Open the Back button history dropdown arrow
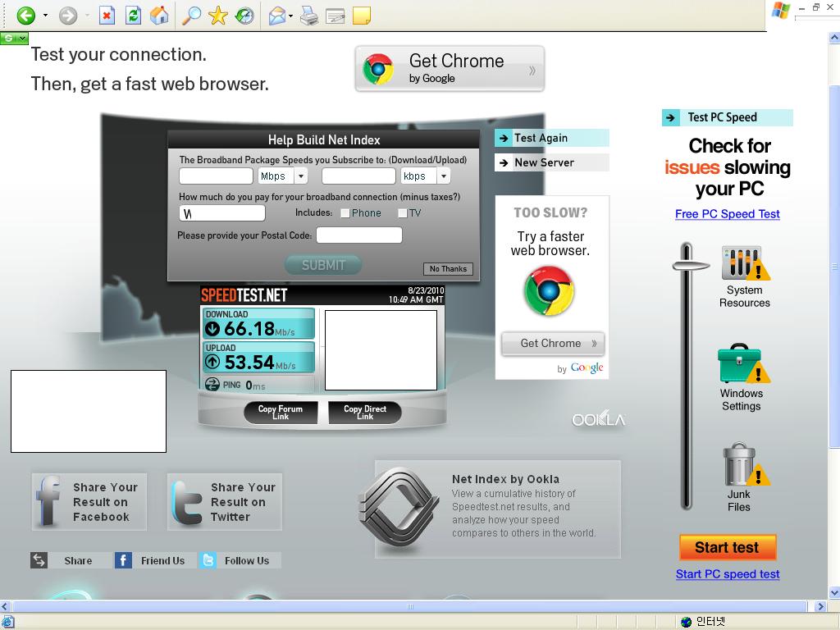840x630 pixels. [45, 16]
